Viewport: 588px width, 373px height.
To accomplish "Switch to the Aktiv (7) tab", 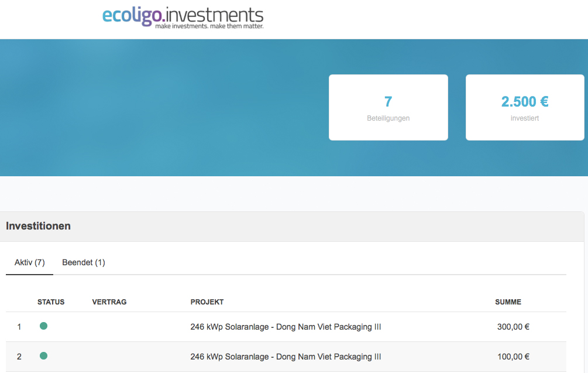I will click(30, 263).
